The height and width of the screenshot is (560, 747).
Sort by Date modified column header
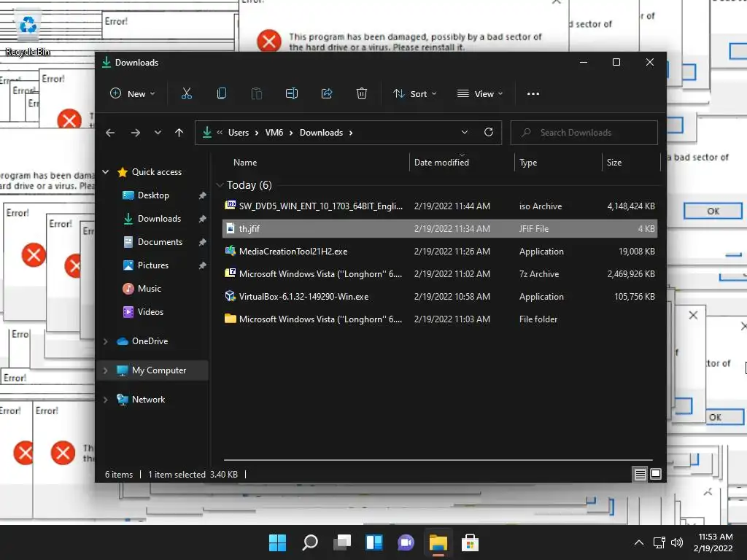(441, 163)
